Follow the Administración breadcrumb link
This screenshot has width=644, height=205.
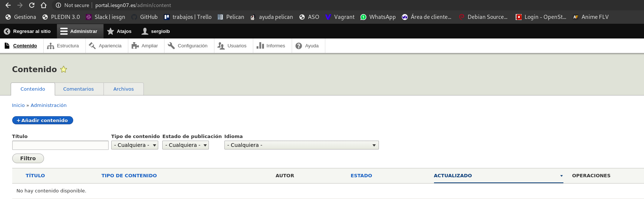tap(48, 105)
